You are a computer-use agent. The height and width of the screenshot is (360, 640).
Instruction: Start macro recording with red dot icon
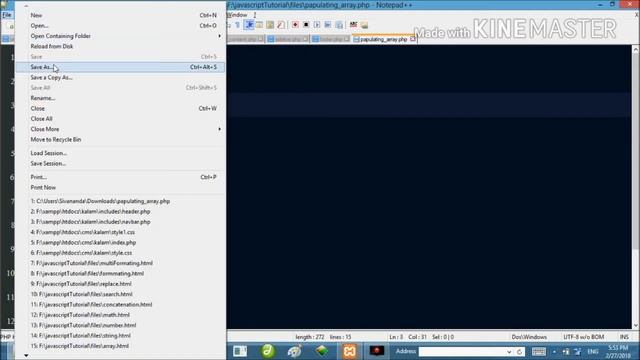295,25
